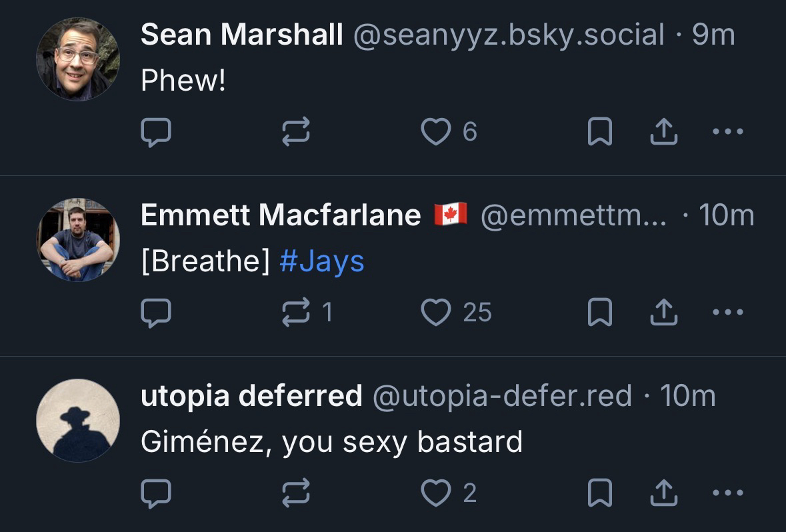Open Sean Marshall's profile via name

241,35
